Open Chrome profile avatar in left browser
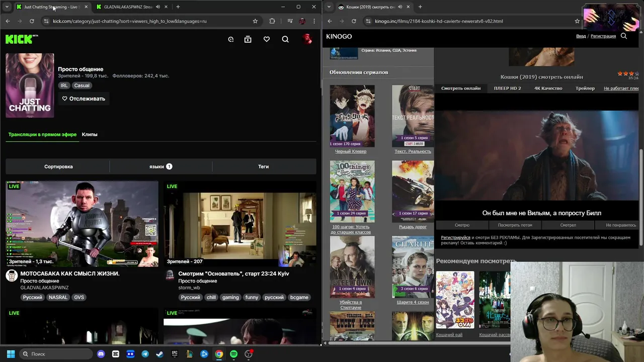 tap(302, 21)
